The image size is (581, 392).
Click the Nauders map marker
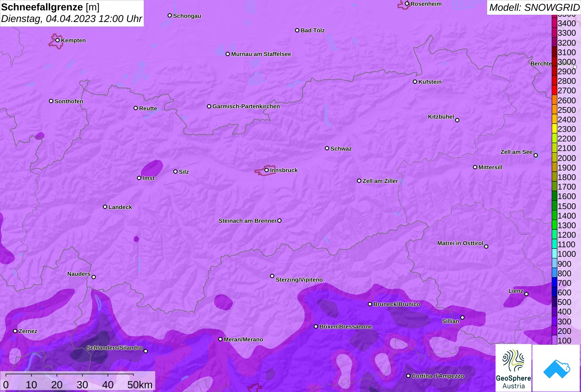[x=94, y=277]
